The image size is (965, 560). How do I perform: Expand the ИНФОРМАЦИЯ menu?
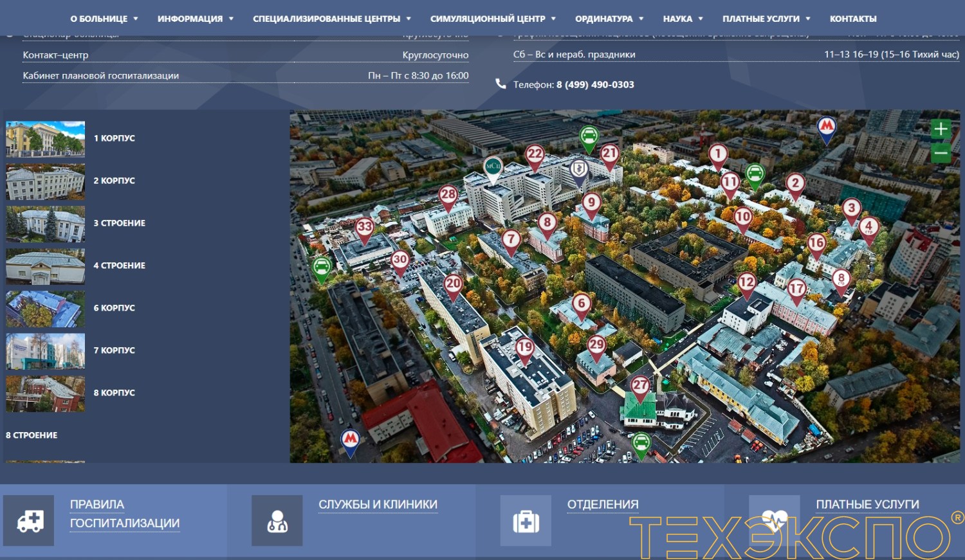coord(196,19)
